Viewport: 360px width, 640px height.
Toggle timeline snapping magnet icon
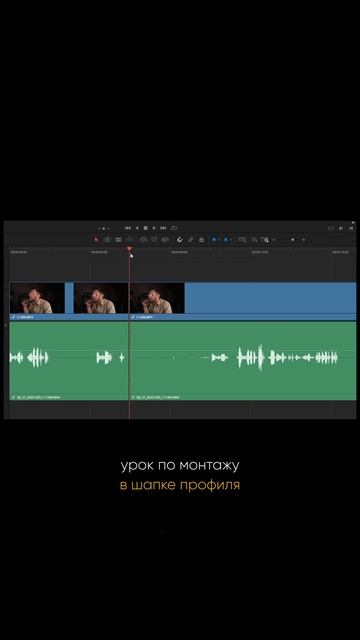(x=180, y=240)
